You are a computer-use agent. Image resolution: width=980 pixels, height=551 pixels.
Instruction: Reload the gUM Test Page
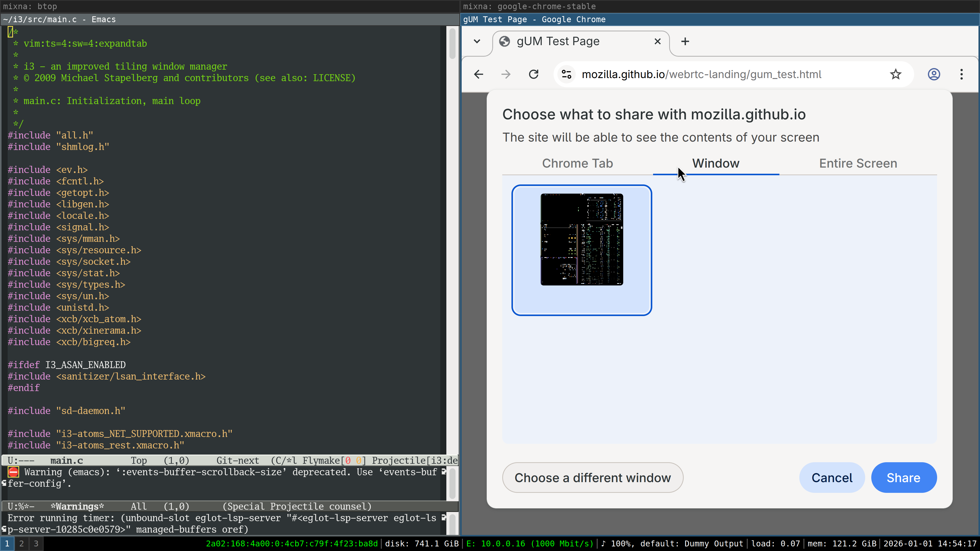pyautogui.click(x=534, y=74)
